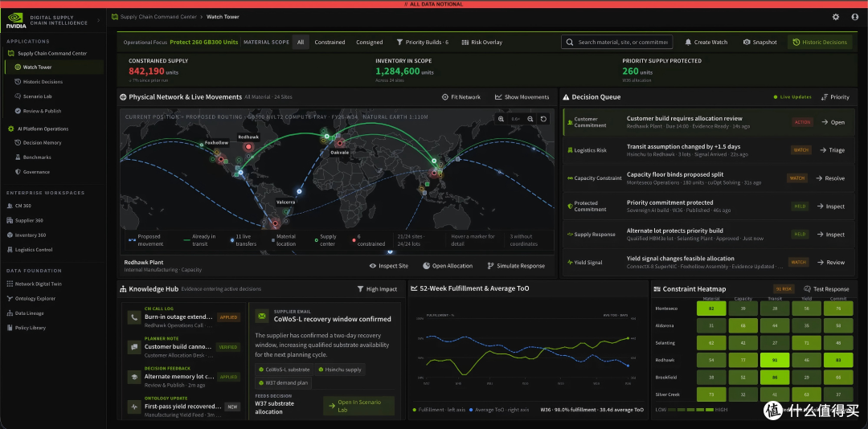The image size is (868, 429).
Task: Click the Monteseco Material heatmap cell 82
Action: coord(710,308)
